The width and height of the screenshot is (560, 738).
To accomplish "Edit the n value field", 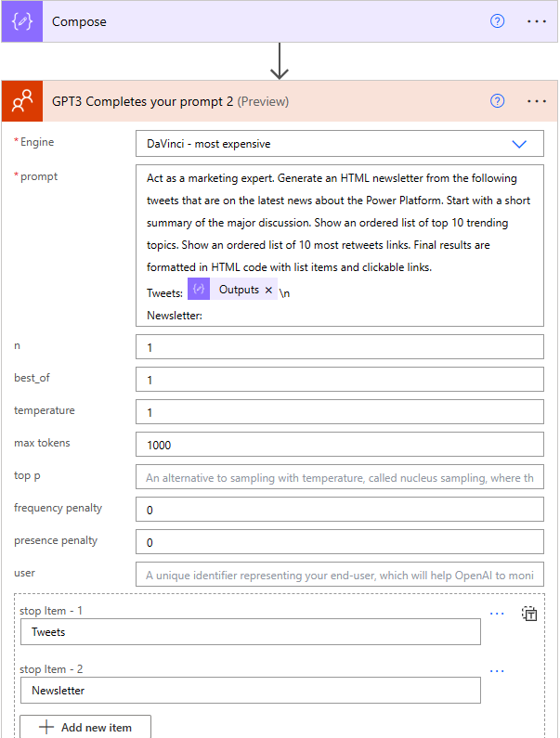I will coord(340,347).
